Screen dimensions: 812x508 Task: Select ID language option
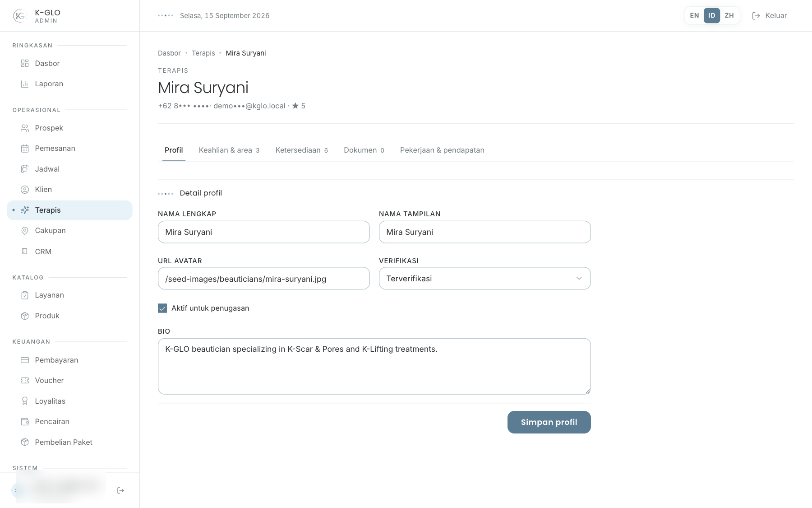(x=712, y=15)
